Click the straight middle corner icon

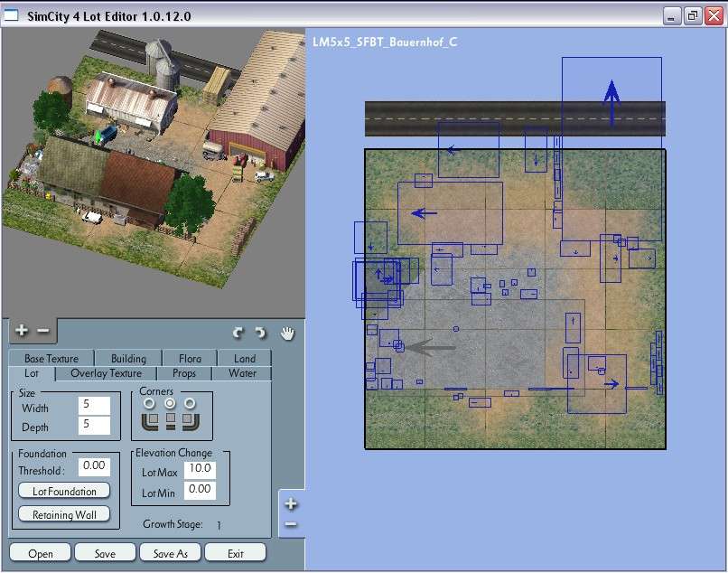point(171,421)
